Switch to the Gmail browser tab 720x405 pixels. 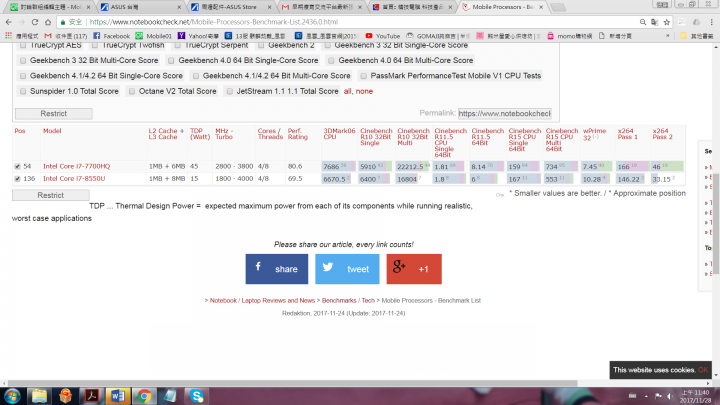[321, 7]
